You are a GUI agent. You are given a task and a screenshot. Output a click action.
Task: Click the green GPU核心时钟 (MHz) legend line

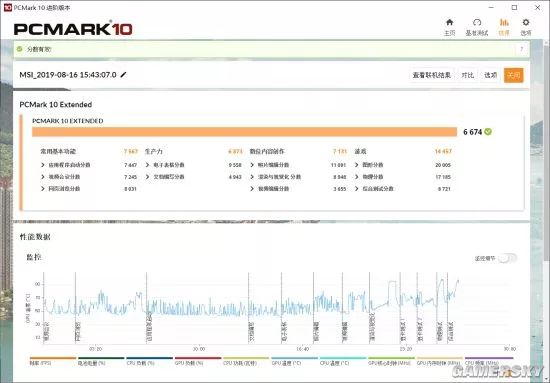(x=391, y=358)
